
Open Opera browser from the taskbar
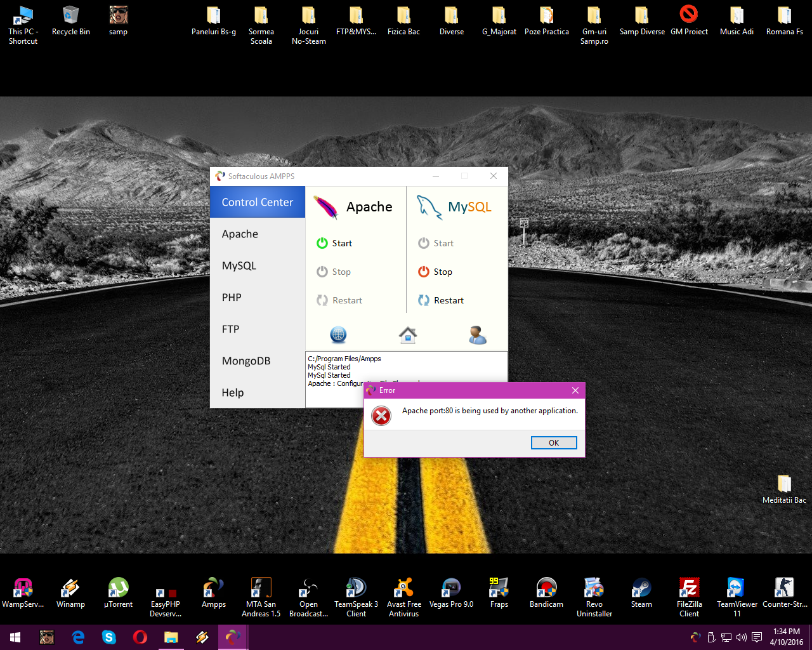[140, 637]
